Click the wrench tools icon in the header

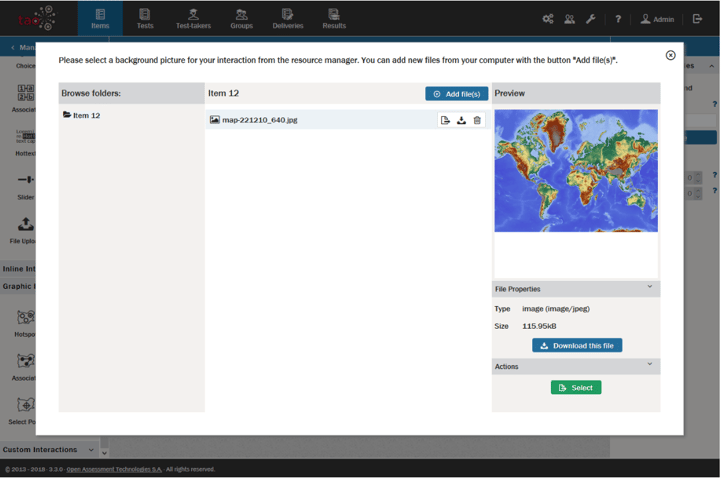pyautogui.click(x=591, y=19)
